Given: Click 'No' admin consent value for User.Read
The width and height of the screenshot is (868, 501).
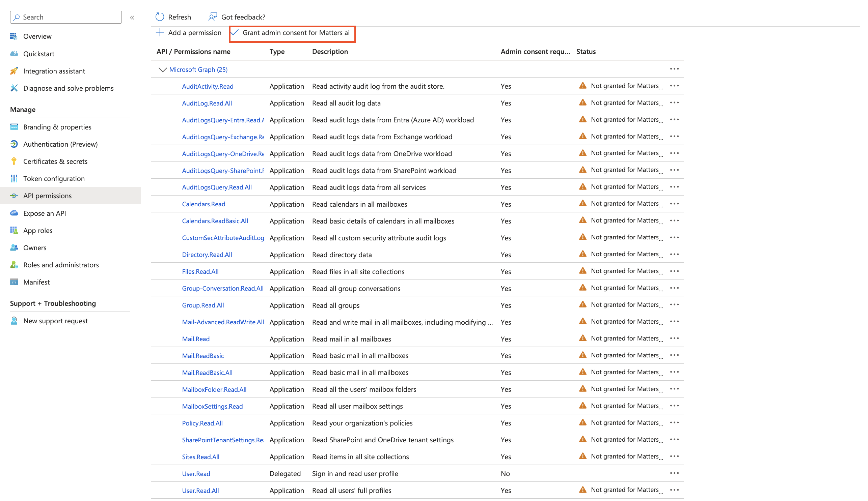Looking at the screenshot, I should [x=505, y=474].
